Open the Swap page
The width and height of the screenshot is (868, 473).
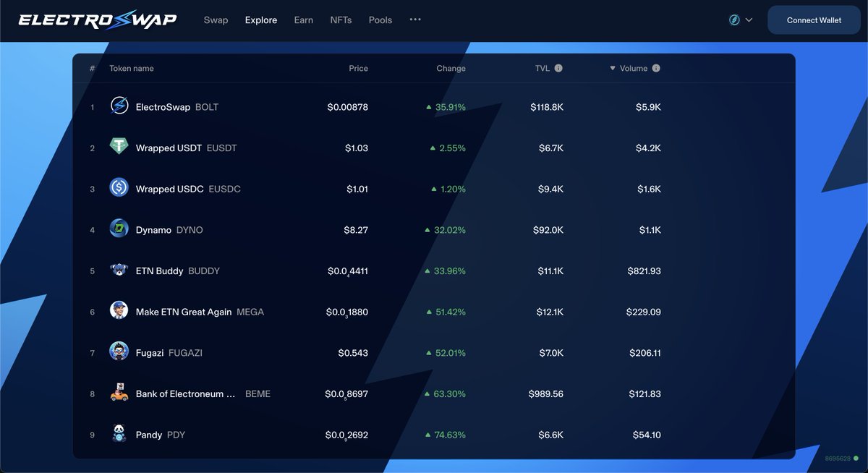pos(216,20)
